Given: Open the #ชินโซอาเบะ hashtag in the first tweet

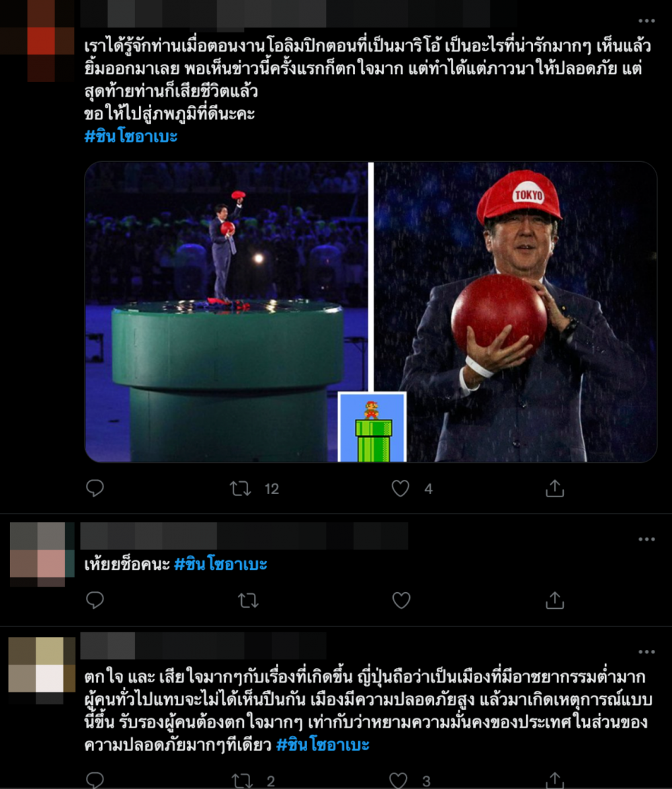Looking at the screenshot, I should click(x=131, y=136).
